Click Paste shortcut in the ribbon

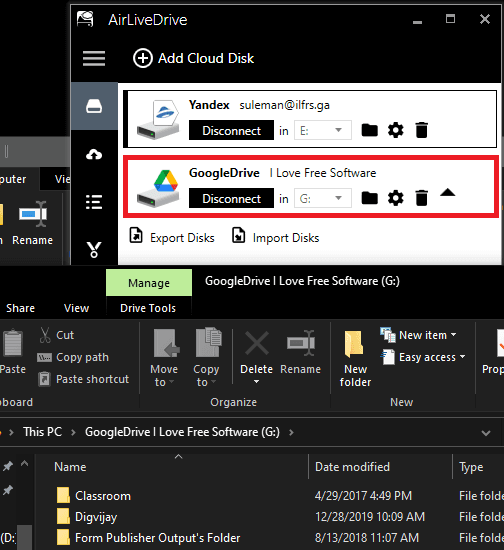point(83,379)
